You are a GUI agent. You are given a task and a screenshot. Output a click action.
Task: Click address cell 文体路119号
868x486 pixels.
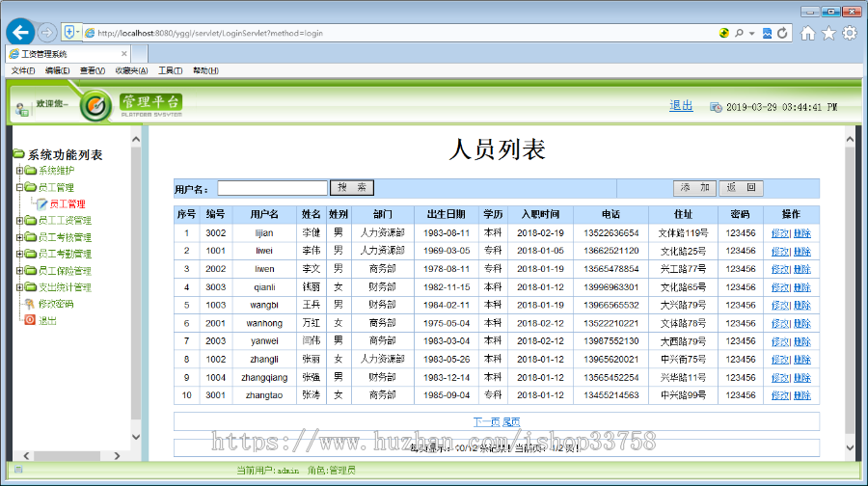coord(683,233)
